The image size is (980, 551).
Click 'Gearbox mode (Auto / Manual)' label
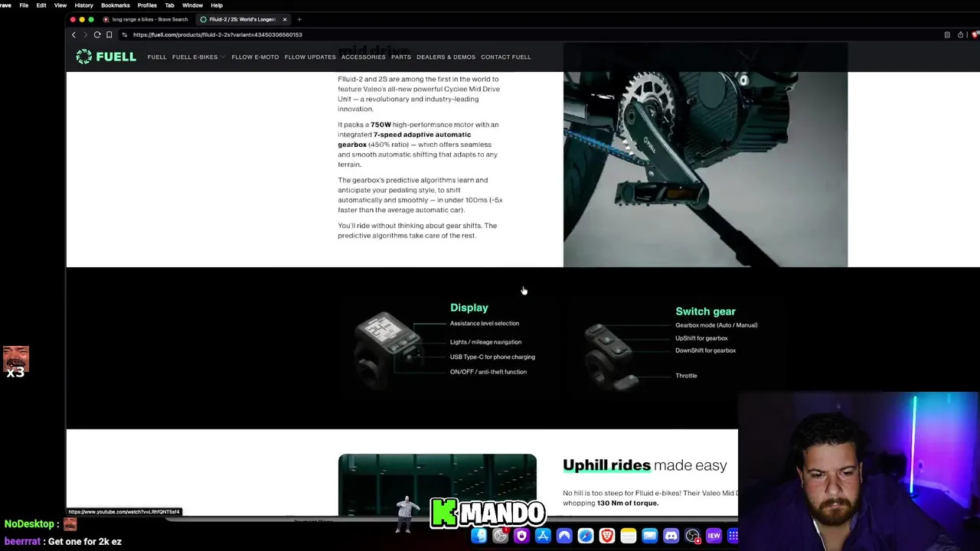[717, 325]
